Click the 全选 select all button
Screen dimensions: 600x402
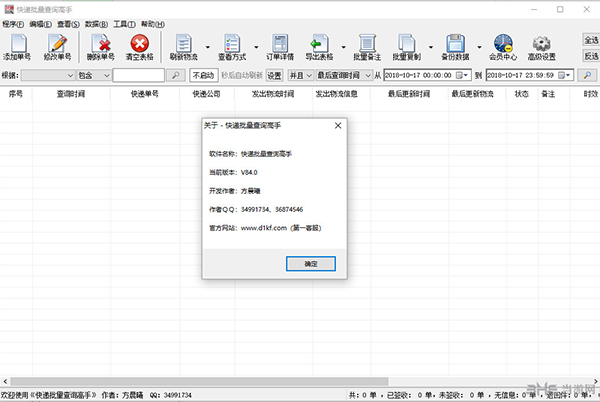591,40
